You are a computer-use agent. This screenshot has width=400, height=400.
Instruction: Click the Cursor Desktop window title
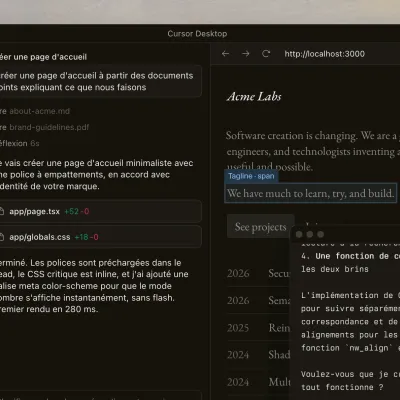(x=197, y=34)
